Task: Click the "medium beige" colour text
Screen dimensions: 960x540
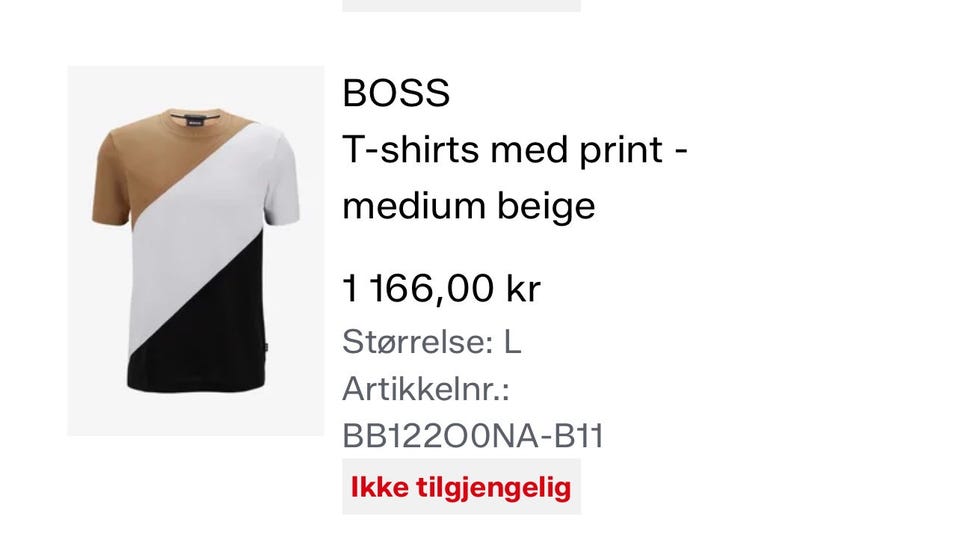Action: point(469,206)
